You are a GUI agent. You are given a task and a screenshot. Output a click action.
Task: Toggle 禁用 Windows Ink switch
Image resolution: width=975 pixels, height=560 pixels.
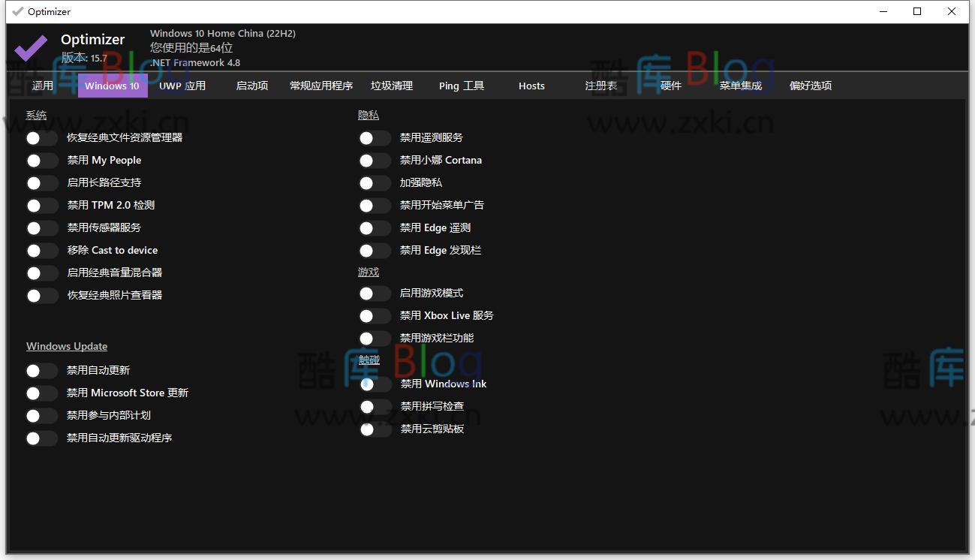pos(375,384)
